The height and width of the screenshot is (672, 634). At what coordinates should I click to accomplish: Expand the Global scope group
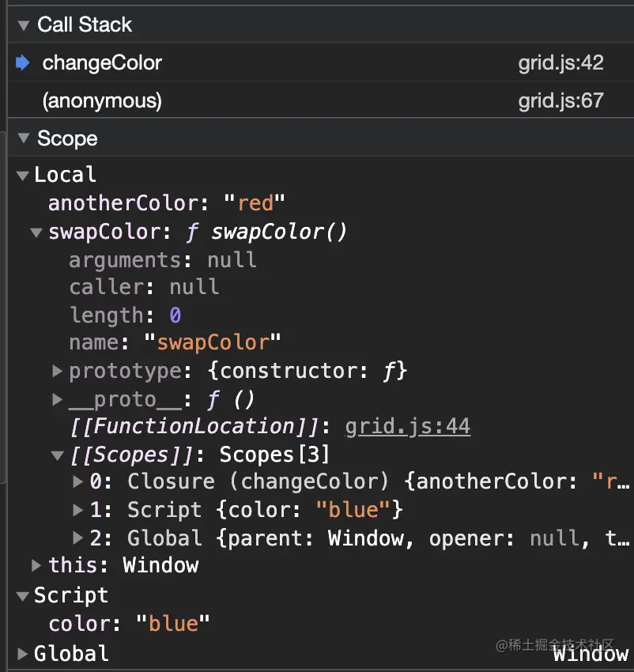pyautogui.click(x=23, y=654)
